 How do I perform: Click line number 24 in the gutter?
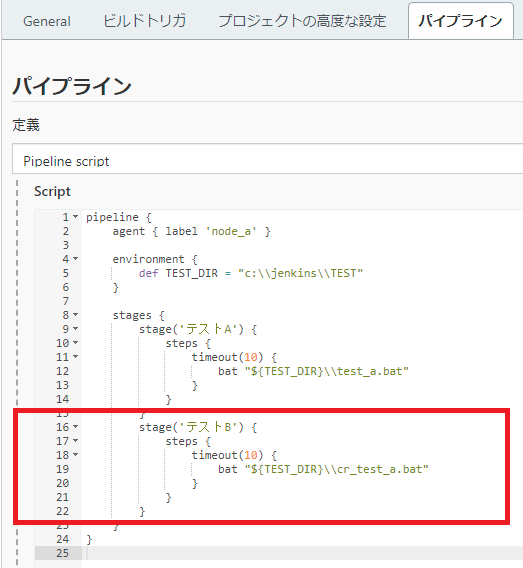coord(62,539)
